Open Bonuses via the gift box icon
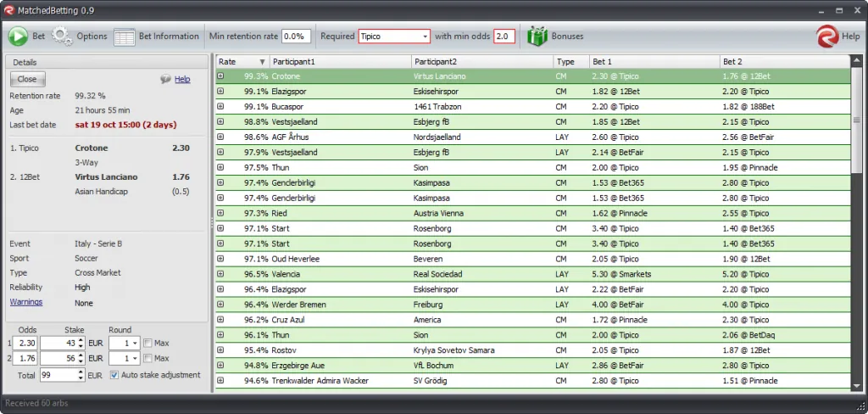Screen dimensions: 868x414 click(x=537, y=36)
